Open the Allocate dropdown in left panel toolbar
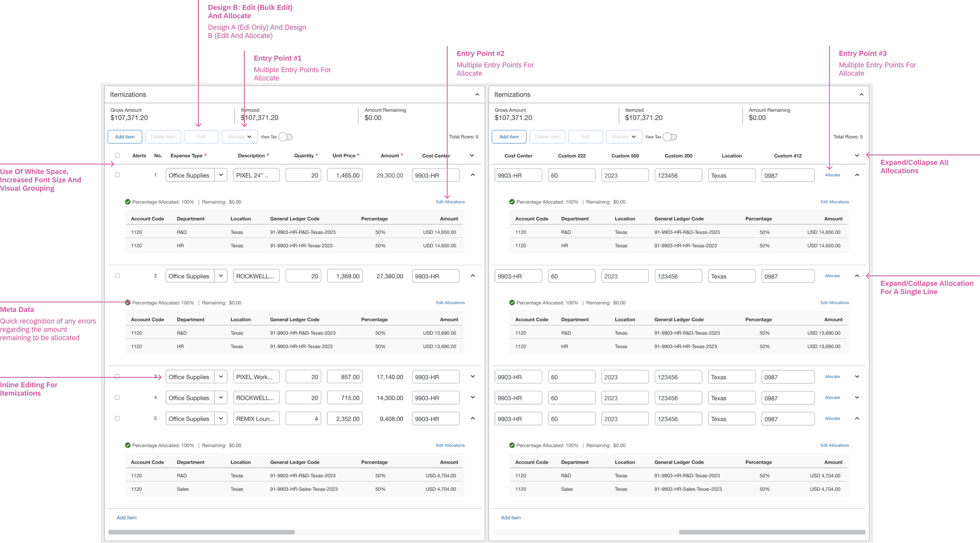The image size is (980, 543). [x=240, y=137]
